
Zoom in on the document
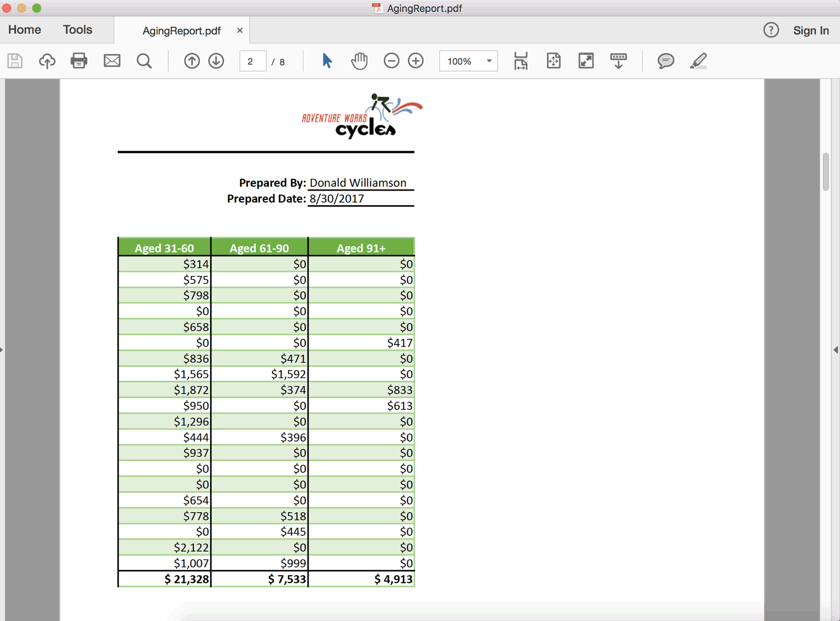416,61
